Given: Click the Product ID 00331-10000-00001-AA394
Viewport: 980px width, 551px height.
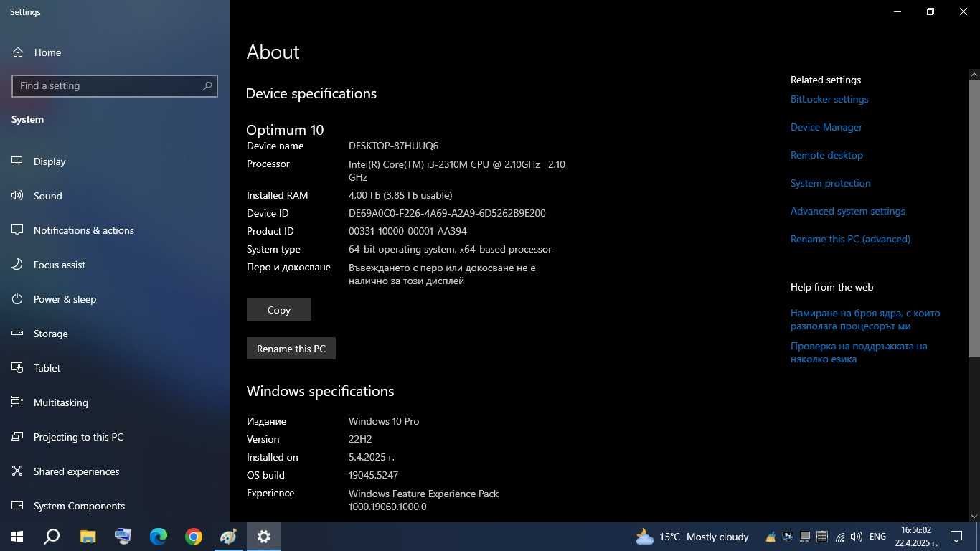Looking at the screenshot, I should (407, 231).
